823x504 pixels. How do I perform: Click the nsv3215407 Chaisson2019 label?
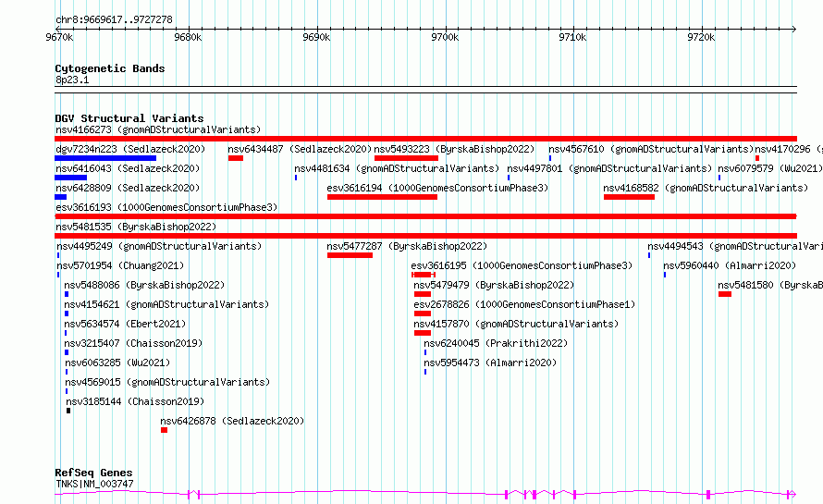click(x=133, y=343)
